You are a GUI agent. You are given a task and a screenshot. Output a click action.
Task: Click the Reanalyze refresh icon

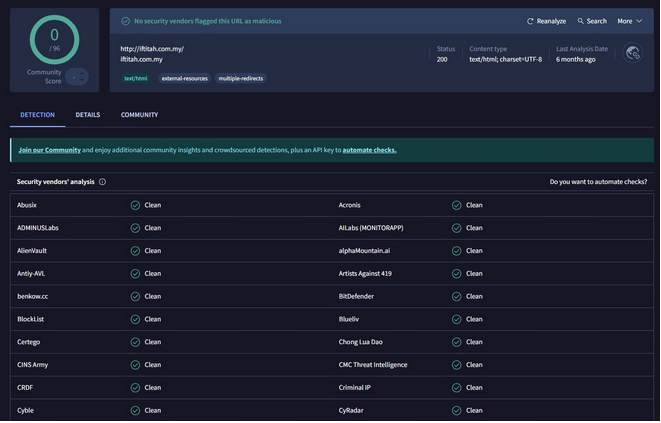coord(530,21)
